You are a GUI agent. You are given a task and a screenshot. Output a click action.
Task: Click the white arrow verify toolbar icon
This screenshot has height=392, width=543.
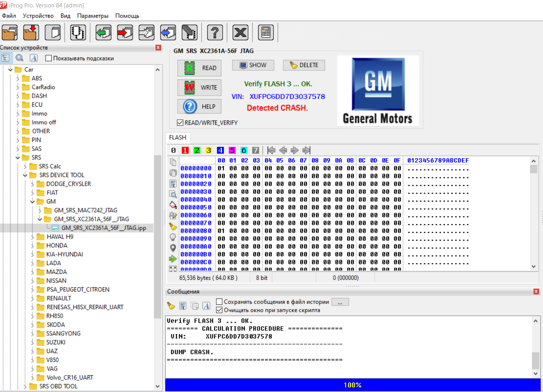[146, 32]
